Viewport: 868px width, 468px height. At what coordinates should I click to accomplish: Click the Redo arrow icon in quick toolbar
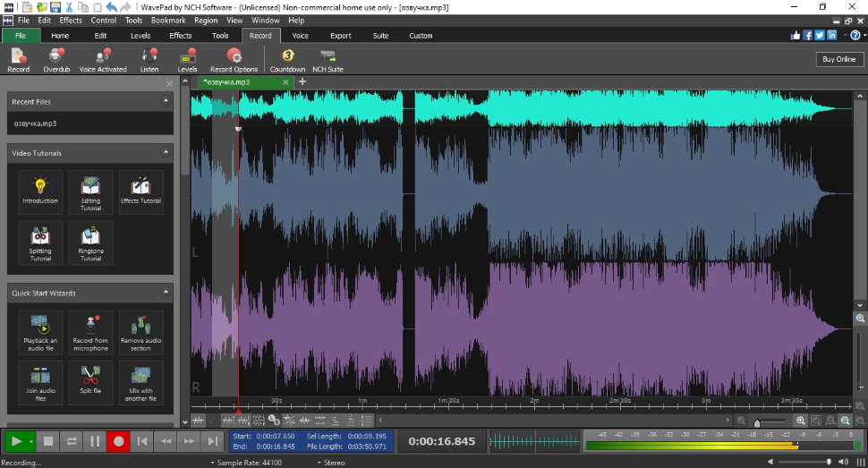coord(125,7)
